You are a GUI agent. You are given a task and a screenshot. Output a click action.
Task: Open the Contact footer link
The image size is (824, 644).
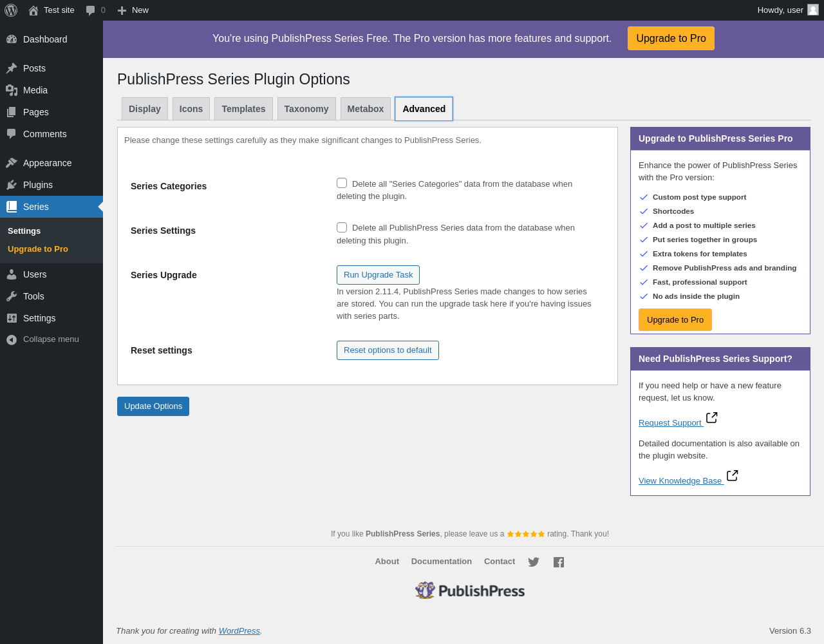pyautogui.click(x=500, y=562)
